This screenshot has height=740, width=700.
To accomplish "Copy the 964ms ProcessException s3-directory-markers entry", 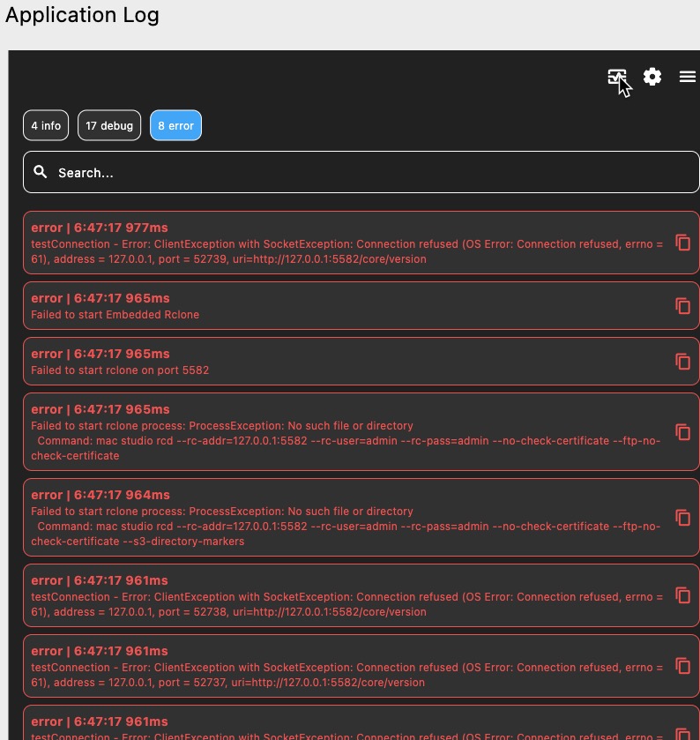I will pos(682,518).
